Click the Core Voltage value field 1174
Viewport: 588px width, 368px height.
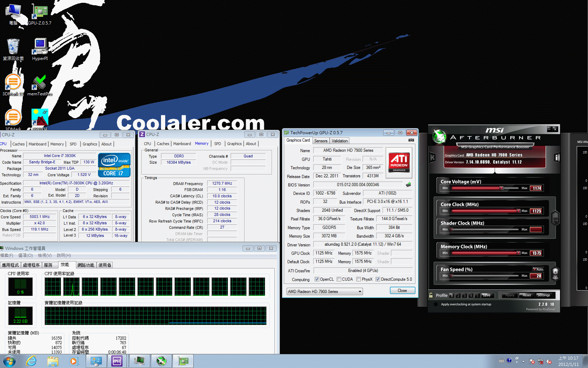click(x=537, y=188)
